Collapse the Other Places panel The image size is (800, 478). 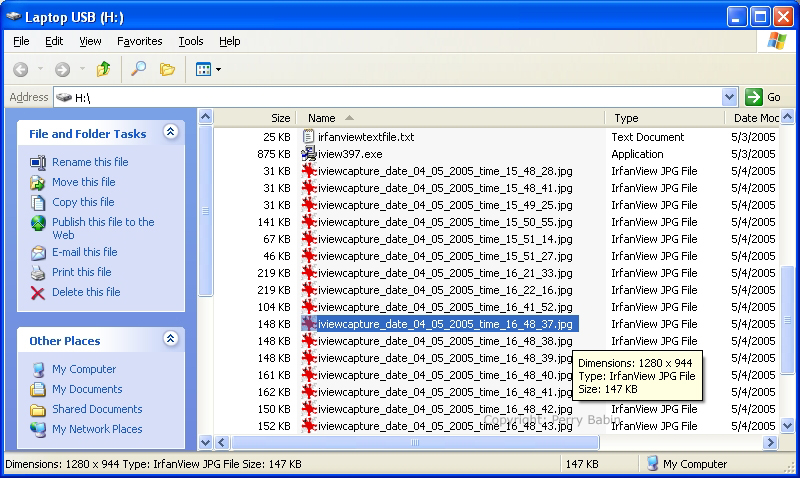[171, 339]
